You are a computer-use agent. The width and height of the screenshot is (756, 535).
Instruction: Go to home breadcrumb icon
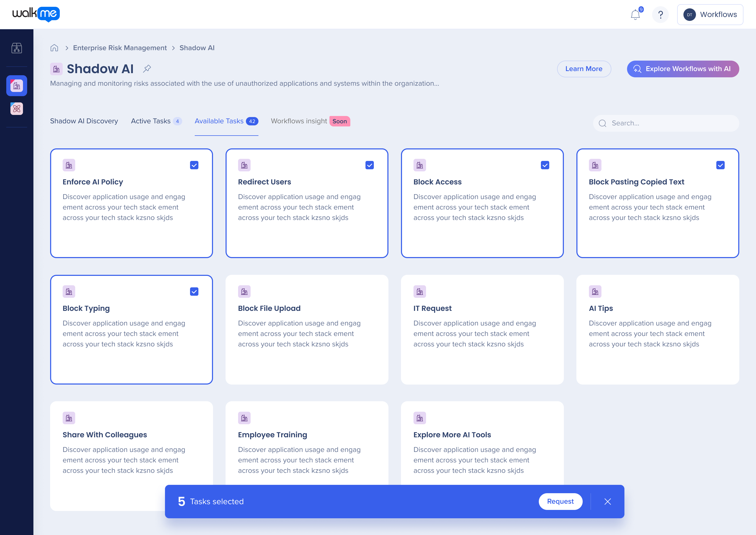54,48
